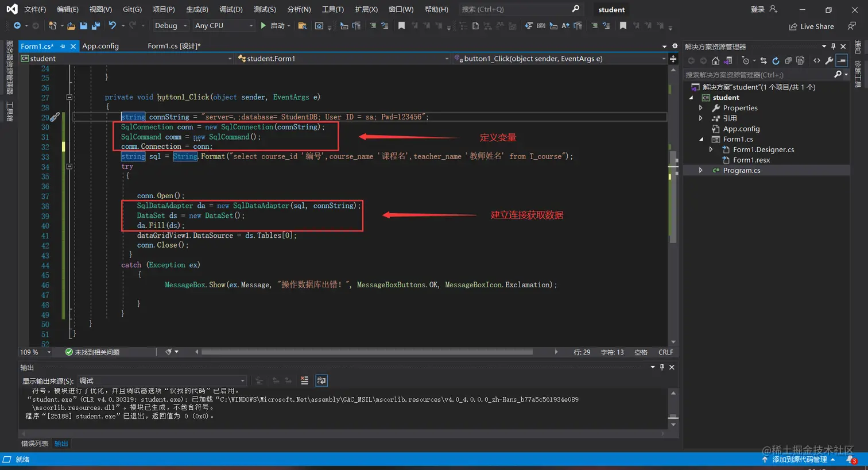The image size is (868, 470).
Task: Click 添加到源代码管理 in status bar
Action: point(799,460)
